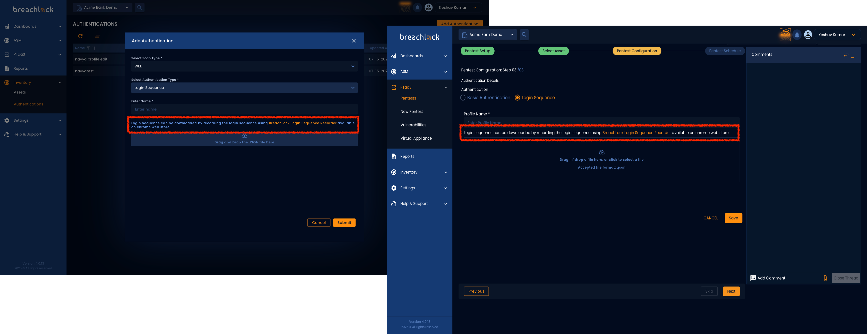Click the Enter Name input field
868x335 pixels.
244,109
